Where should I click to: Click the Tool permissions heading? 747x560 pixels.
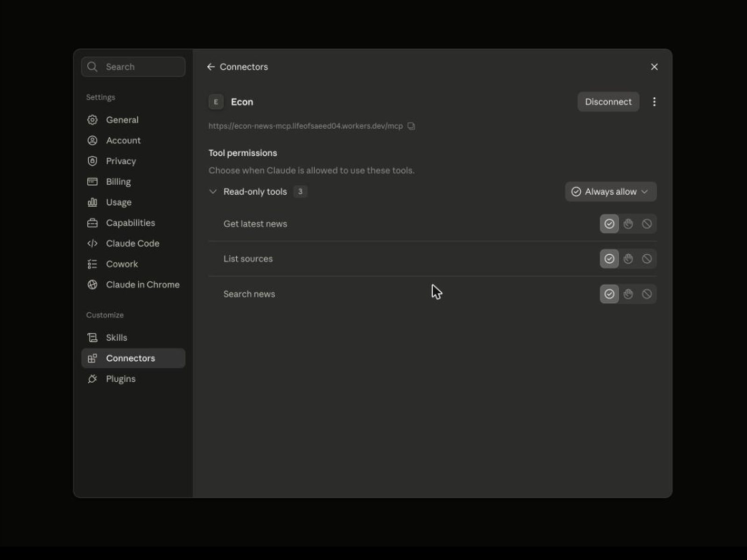pos(242,153)
